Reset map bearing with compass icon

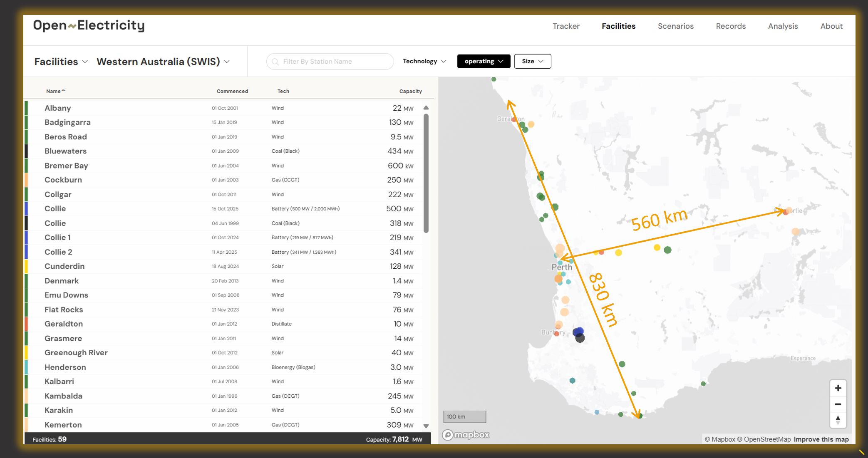tap(838, 420)
